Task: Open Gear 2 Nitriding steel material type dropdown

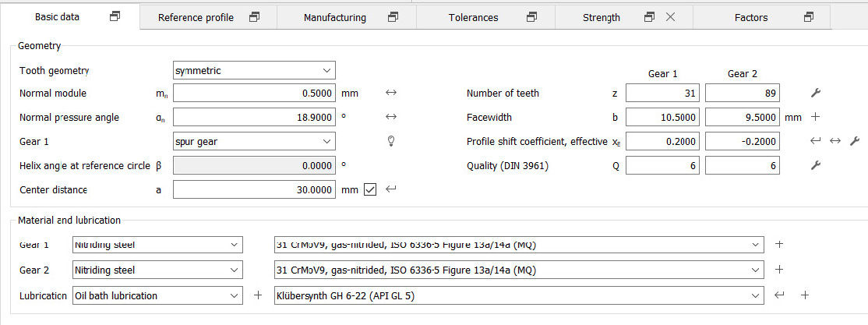Action: [x=157, y=270]
